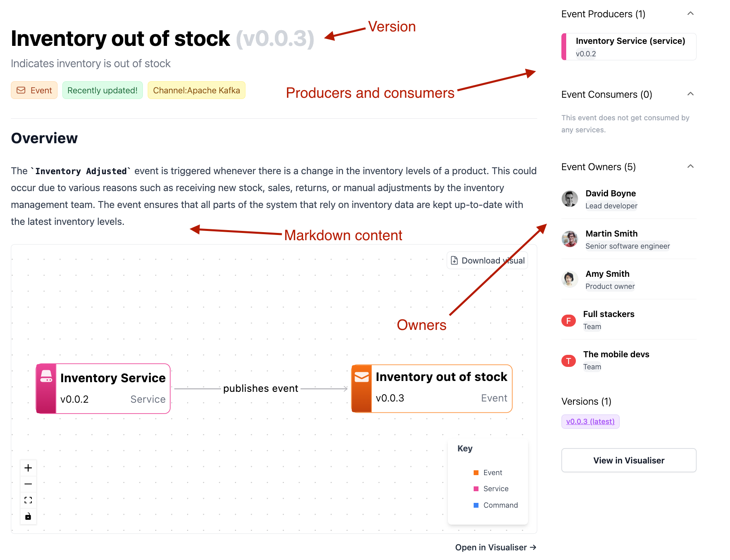Screen dimensions: 730x560
Task: Open the v0.0.3 (latest) version link
Action: coord(590,422)
